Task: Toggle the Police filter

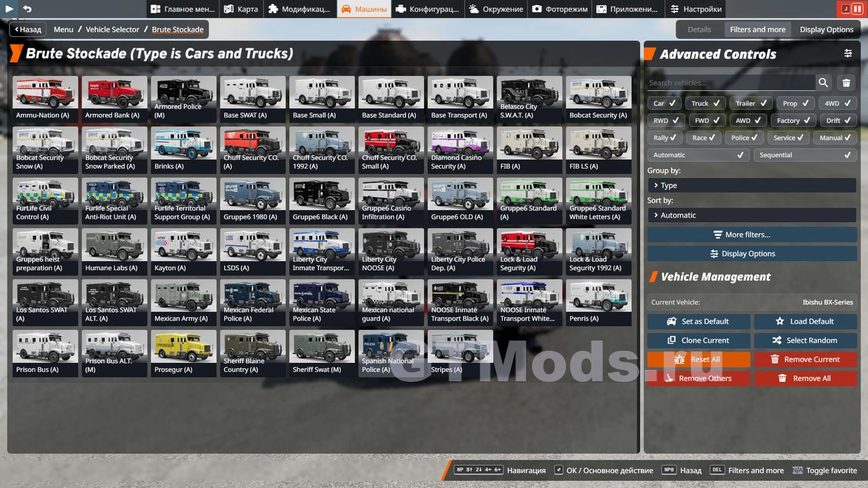Action: click(x=745, y=137)
